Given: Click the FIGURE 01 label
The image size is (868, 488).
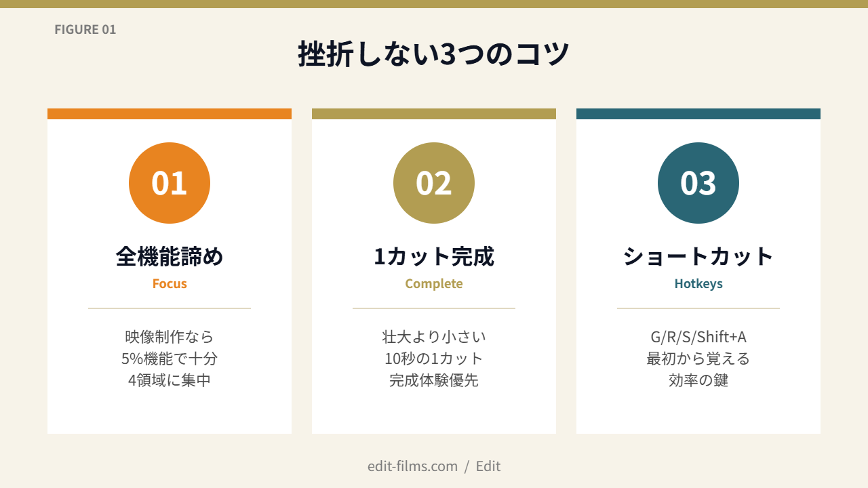Looking at the screenshot, I should click(x=85, y=30).
